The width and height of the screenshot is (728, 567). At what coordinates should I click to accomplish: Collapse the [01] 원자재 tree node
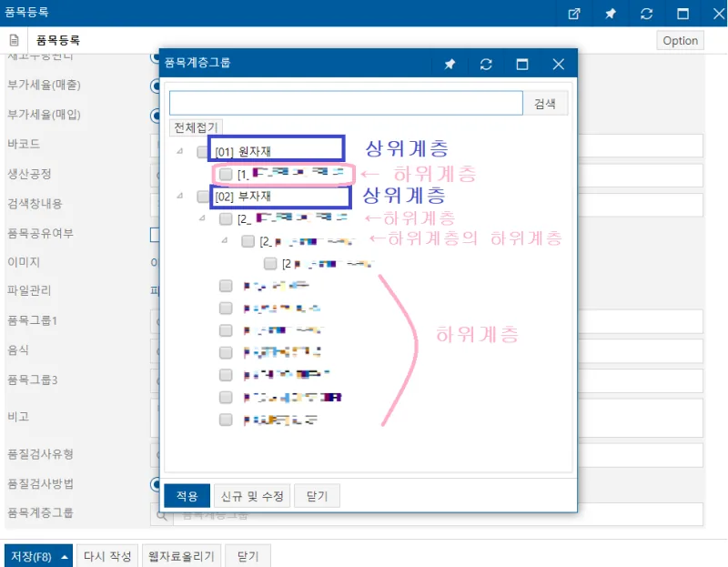[x=179, y=151]
